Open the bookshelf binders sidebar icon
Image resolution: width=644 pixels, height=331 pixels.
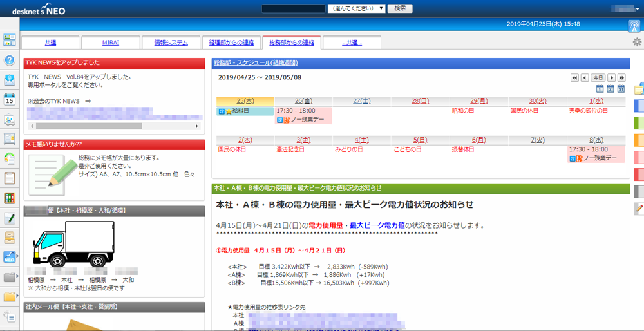(10, 198)
